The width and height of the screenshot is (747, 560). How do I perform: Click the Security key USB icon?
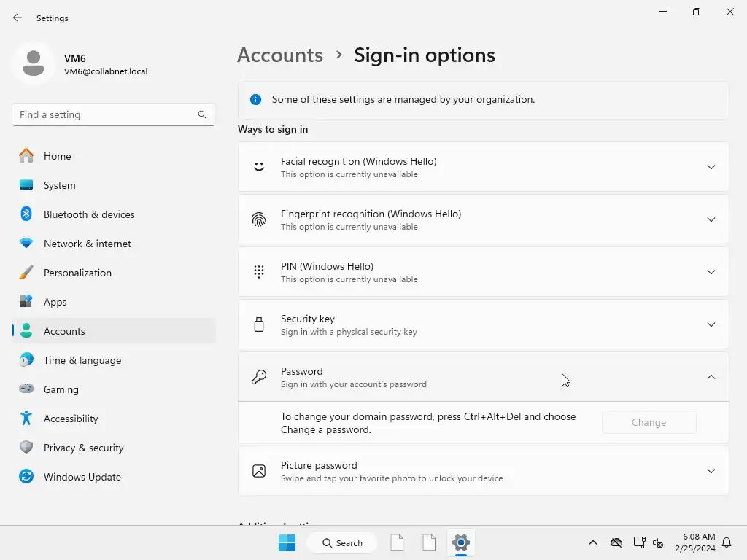(x=259, y=324)
